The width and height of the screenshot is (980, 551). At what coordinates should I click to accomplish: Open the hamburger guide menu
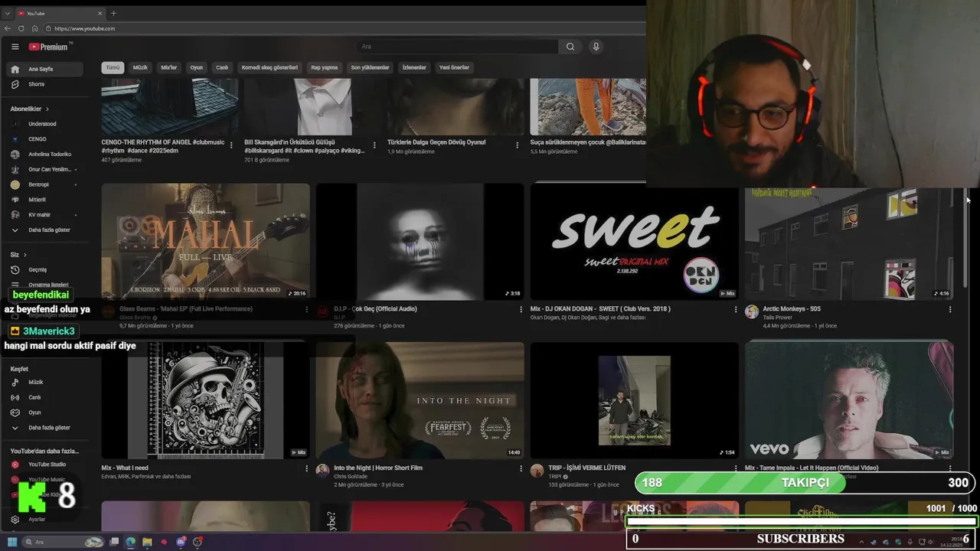click(15, 47)
